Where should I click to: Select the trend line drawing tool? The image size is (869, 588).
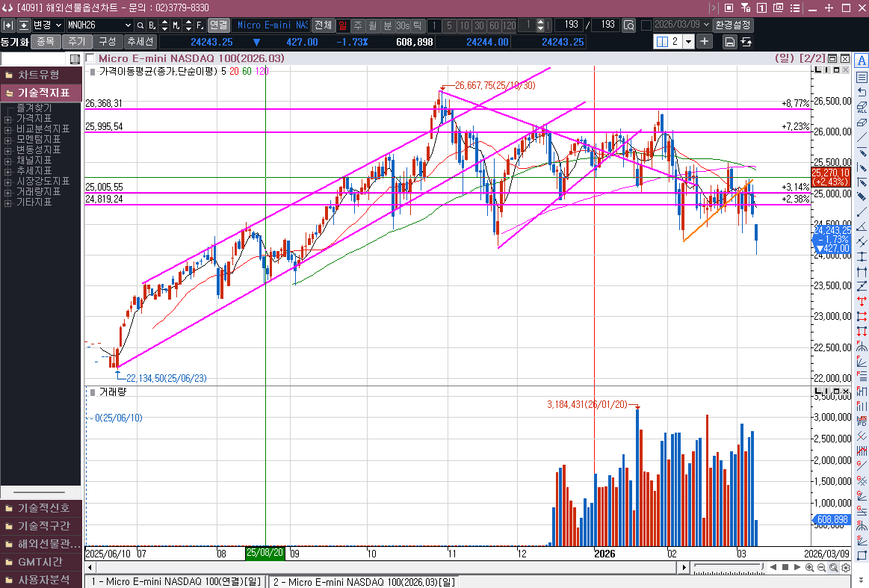[862, 137]
